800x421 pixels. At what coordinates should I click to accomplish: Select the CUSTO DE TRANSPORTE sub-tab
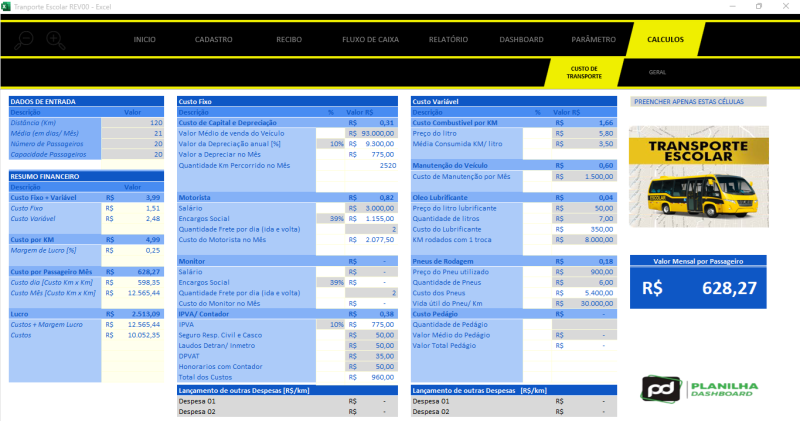coord(585,73)
